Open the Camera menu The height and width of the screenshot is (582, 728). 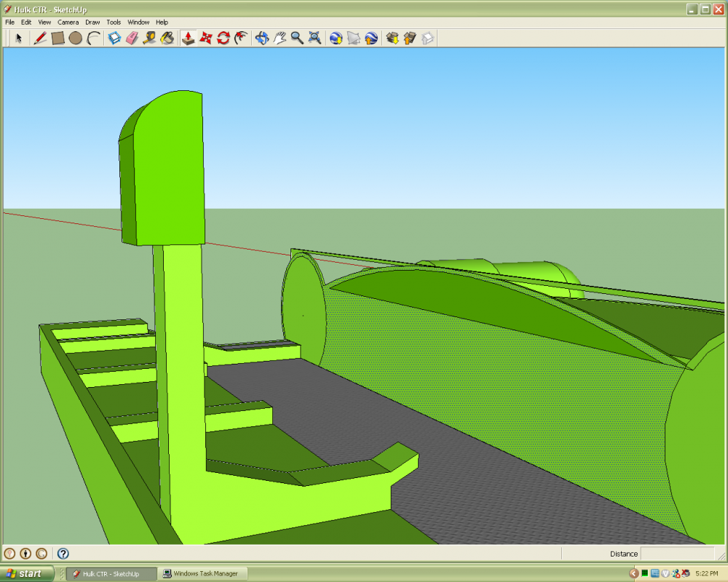click(68, 23)
